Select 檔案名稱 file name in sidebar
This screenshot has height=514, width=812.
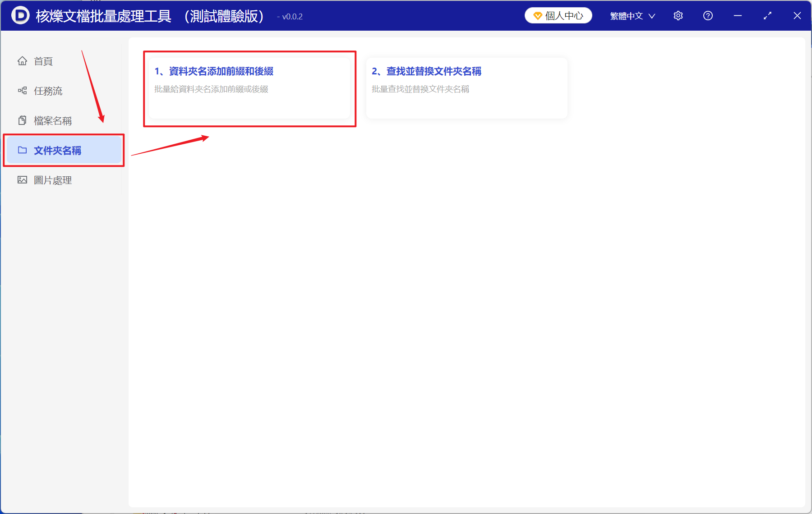click(64, 120)
